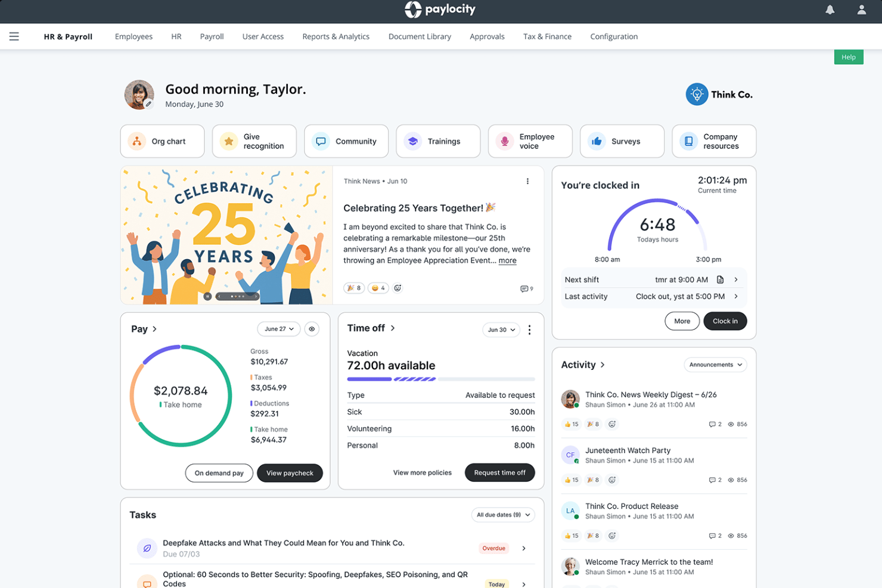
Task: Click the Clock in button
Action: (x=725, y=321)
